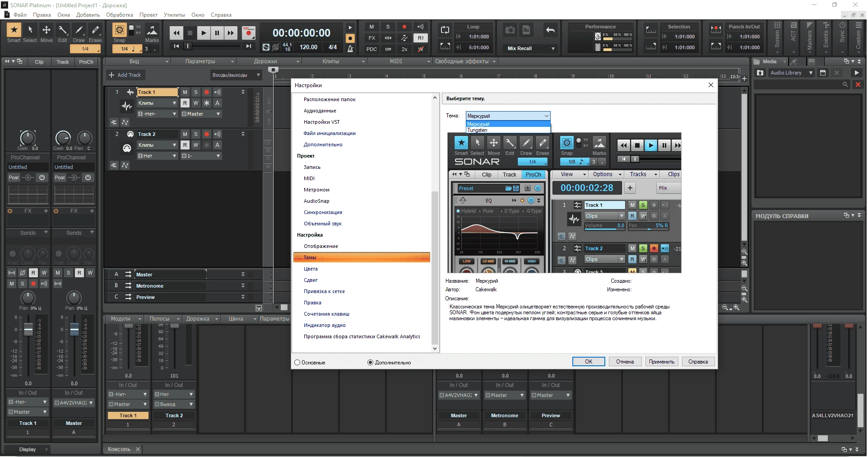The image size is (868, 457).
Task: Stop playback in the main transport
Action: (x=190, y=33)
